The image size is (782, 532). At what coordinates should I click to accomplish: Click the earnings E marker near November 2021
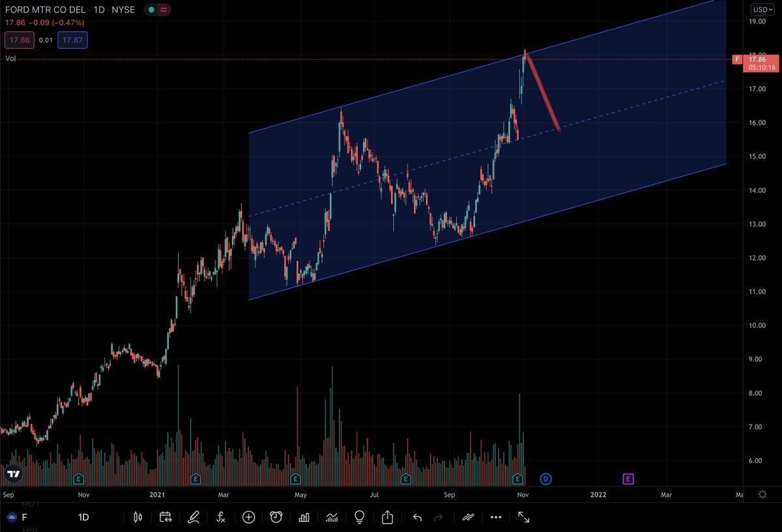pyautogui.click(x=517, y=479)
